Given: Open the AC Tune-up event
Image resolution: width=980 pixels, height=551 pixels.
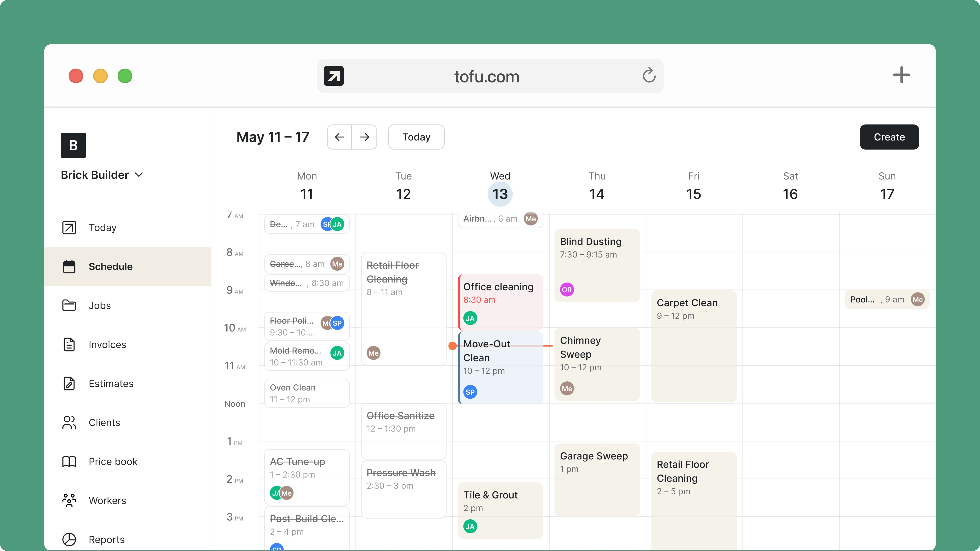Looking at the screenshot, I should (x=307, y=477).
